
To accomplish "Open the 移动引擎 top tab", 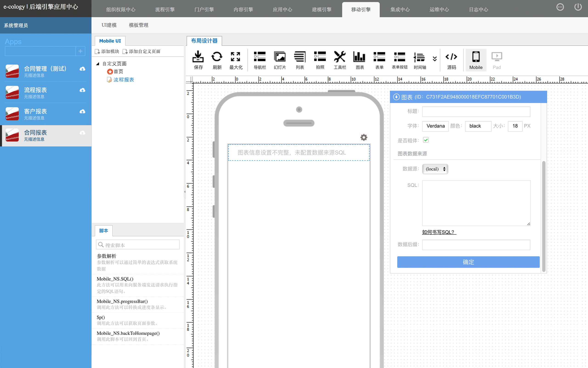I will coord(361,9).
